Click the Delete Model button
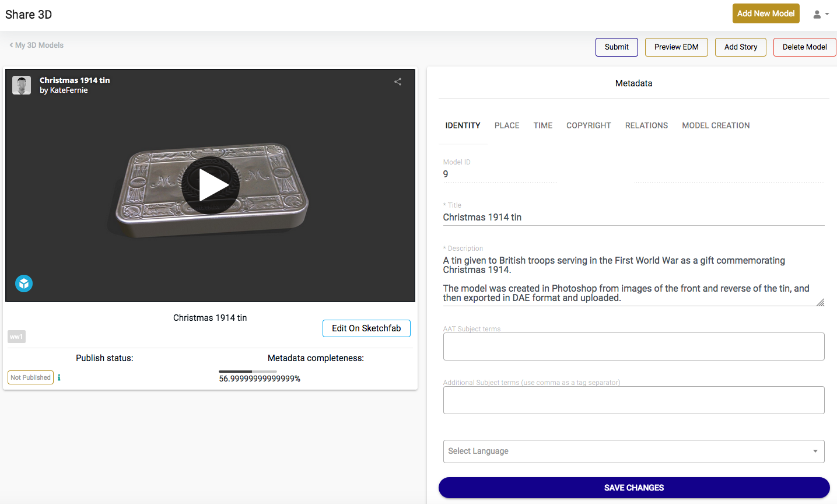 [x=804, y=47]
